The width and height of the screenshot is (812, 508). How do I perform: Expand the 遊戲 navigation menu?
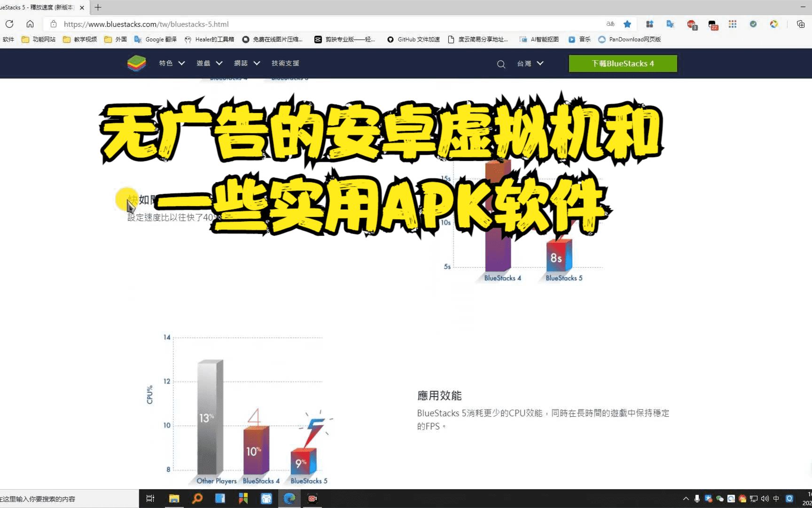210,63
